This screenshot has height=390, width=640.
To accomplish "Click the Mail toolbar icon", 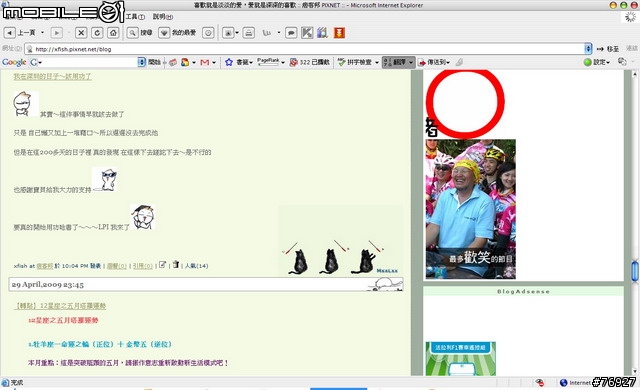I will [x=228, y=33].
